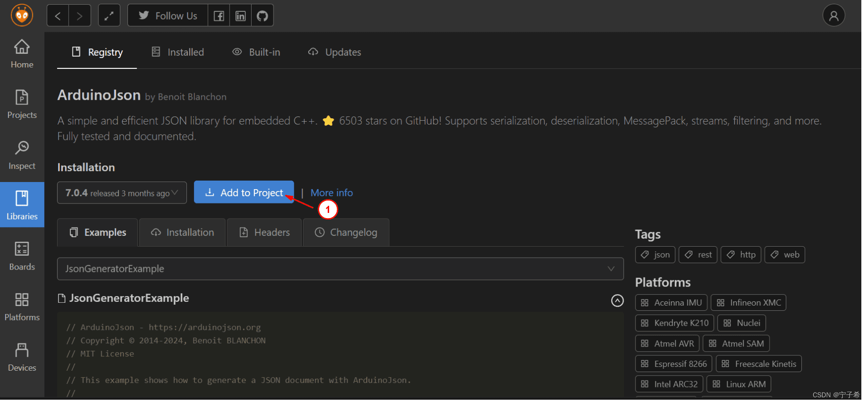This screenshot has width=868, height=403.
Task: Click the Add to Project button
Action: tap(244, 192)
